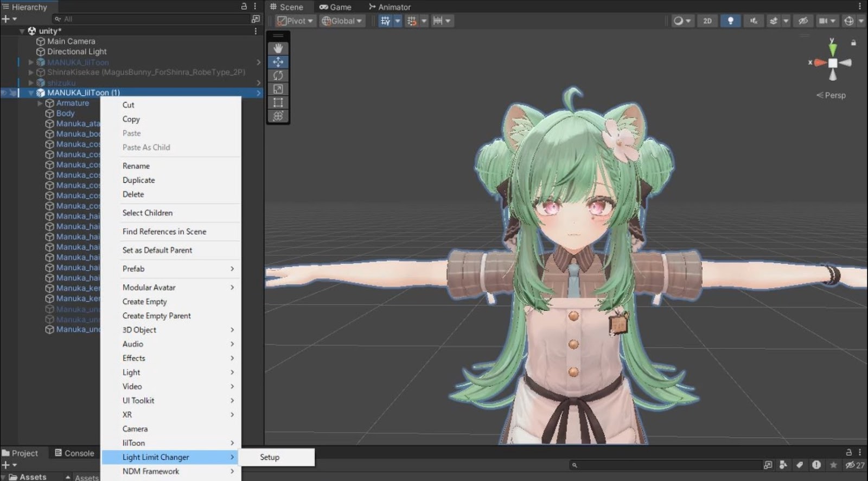Click Search by Type icon in Project
The height and width of the screenshot is (481, 868).
pos(783,465)
